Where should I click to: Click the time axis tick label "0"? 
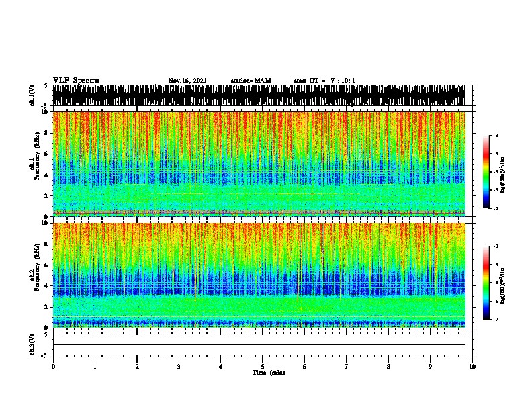53,367
